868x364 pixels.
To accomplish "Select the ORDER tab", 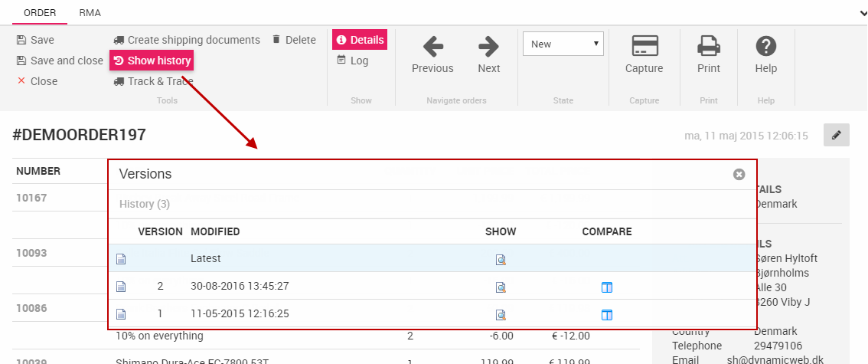I will coord(39,13).
